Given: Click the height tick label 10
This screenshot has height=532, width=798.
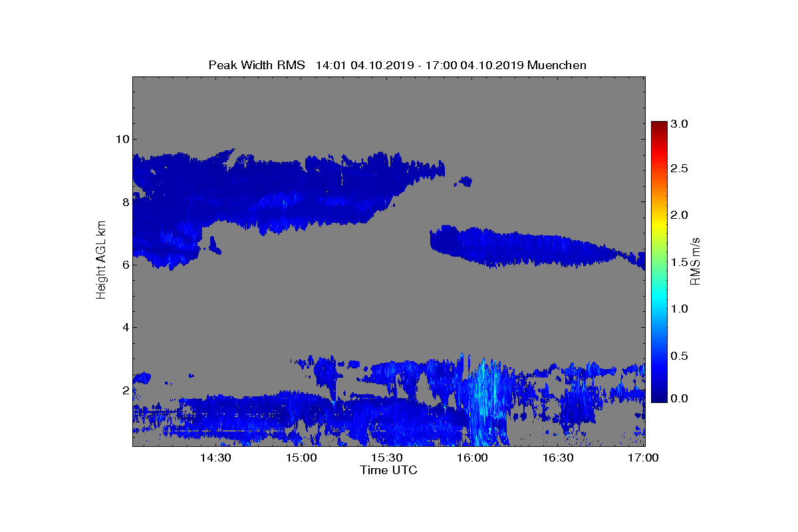Looking at the screenshot, I should 122,139.
